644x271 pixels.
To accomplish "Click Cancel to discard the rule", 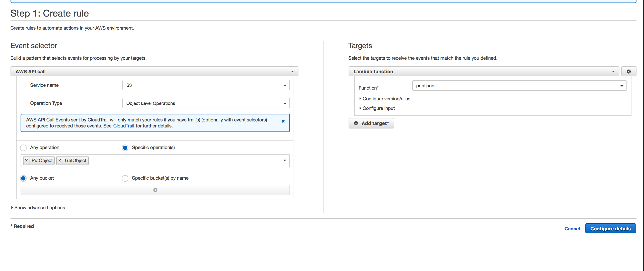I will [x=572, y=228].
